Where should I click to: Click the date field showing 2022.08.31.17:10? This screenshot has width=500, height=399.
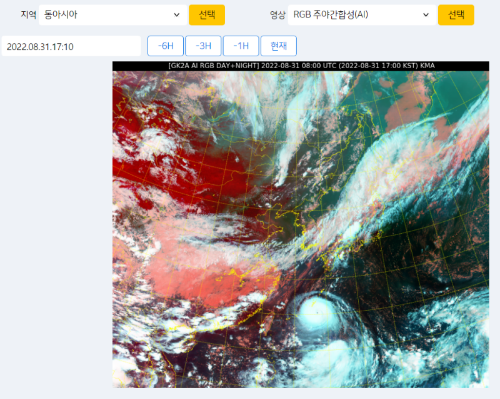(71, 46)
